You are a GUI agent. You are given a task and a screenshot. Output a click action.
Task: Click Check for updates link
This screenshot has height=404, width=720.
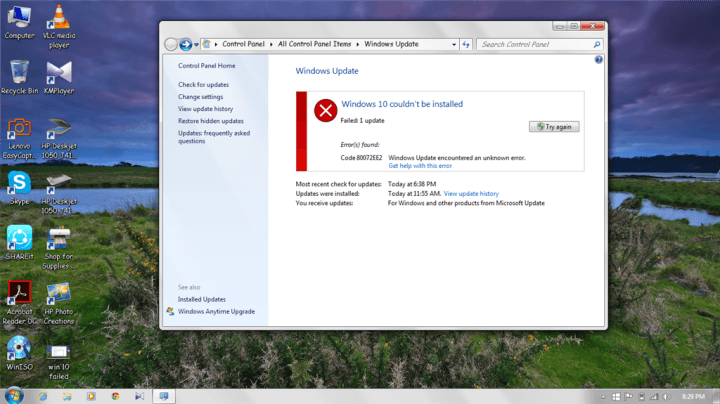203,84
